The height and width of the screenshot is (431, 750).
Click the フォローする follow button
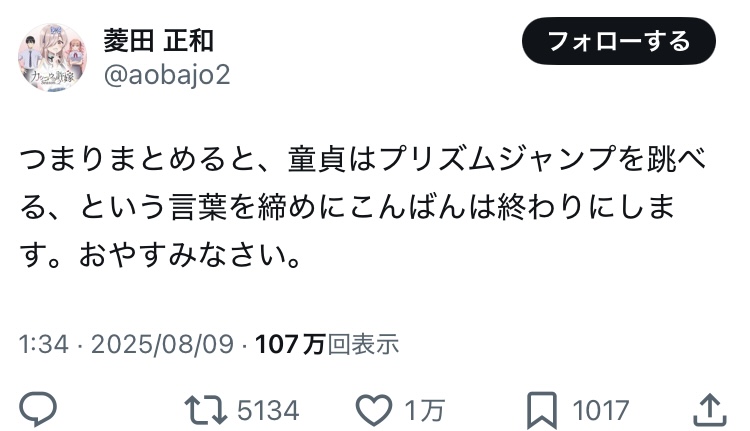tap(618, 41)
